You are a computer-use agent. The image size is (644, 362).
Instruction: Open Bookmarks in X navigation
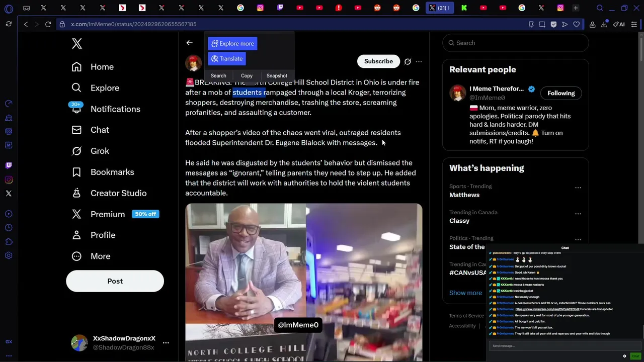(x=103, y=172)
